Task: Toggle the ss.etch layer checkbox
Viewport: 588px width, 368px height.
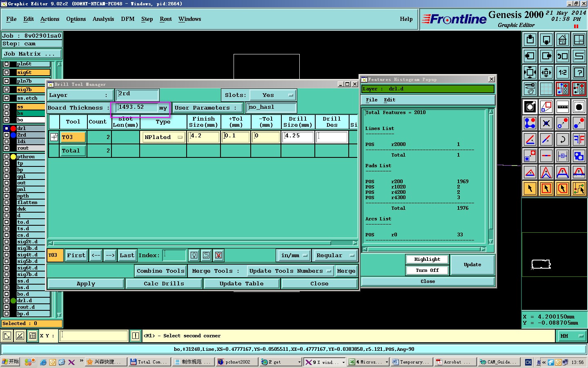Action: click(x=7, y=98)
